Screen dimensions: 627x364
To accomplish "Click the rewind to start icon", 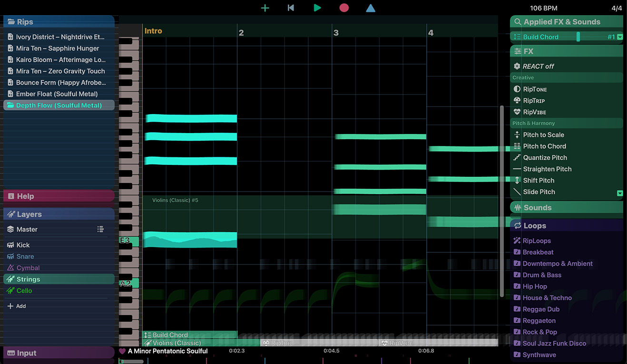I will click(291, 8).
